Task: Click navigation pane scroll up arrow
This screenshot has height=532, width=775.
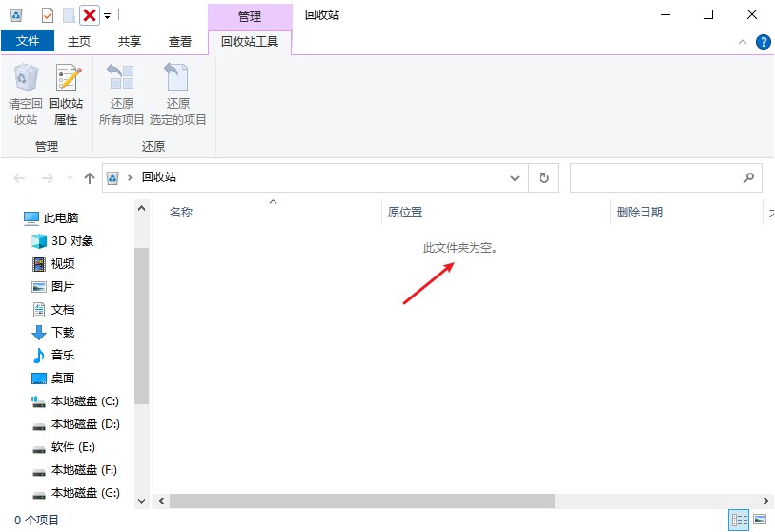Action: [x=141, y=208]
